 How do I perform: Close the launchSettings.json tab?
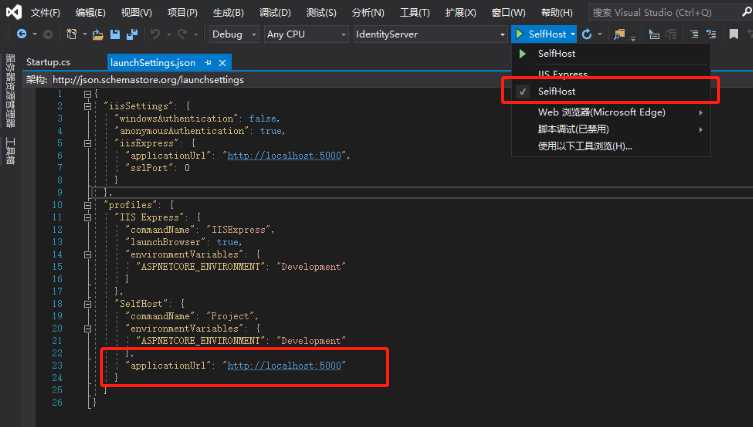coord(222,63)
